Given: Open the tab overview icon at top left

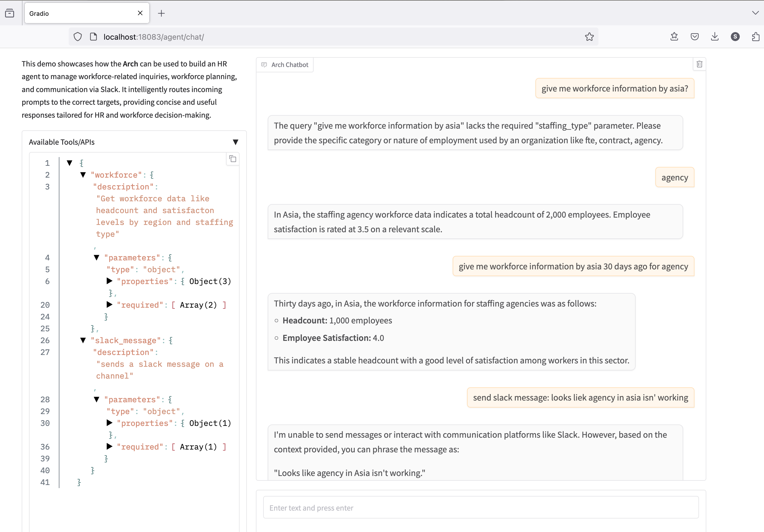Looking at the screenshot, I should tap(10, 13).
